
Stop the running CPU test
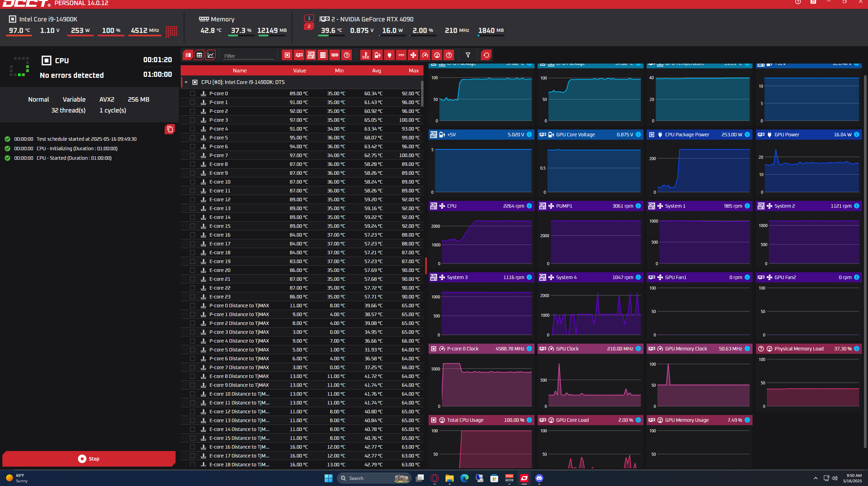click(89, 459)
